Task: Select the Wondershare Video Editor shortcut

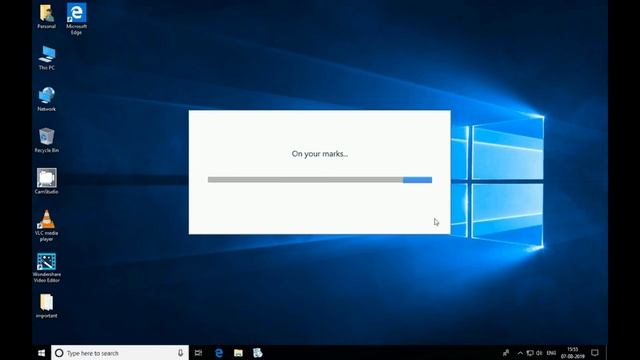Action: click(47, 268)
